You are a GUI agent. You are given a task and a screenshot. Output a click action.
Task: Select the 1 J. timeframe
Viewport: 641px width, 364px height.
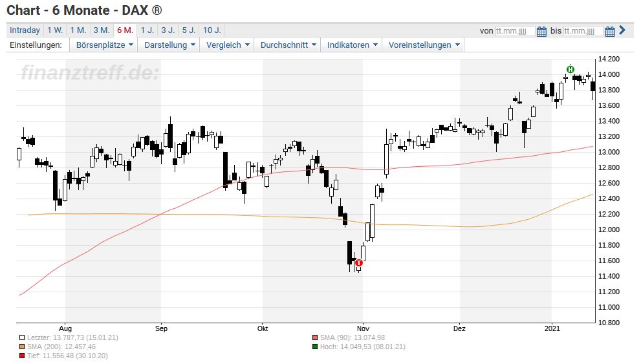point(147,30)
